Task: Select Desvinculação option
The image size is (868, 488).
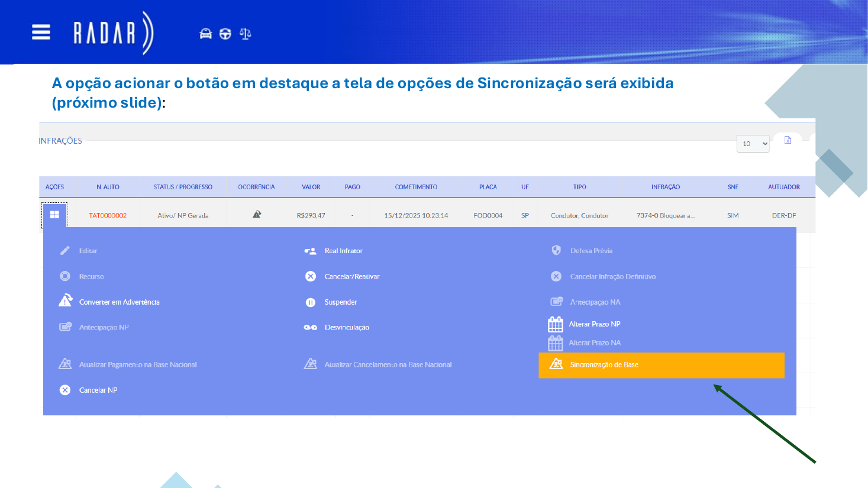Action: (x=347, y=327)
